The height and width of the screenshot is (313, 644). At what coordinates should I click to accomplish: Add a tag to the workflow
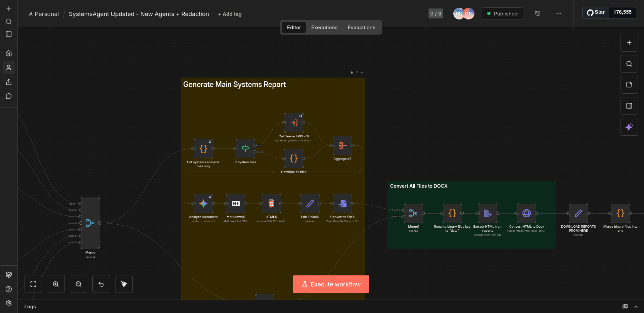click(x=230, y=14)
